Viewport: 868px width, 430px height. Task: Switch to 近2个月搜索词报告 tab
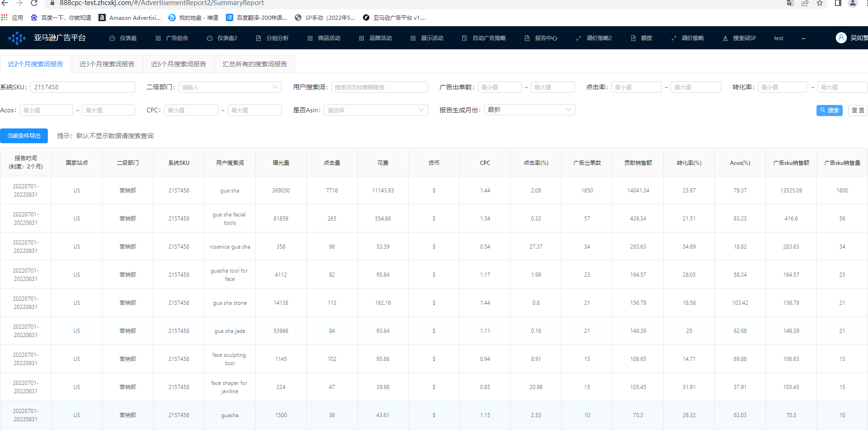click(x=35, y=64)
